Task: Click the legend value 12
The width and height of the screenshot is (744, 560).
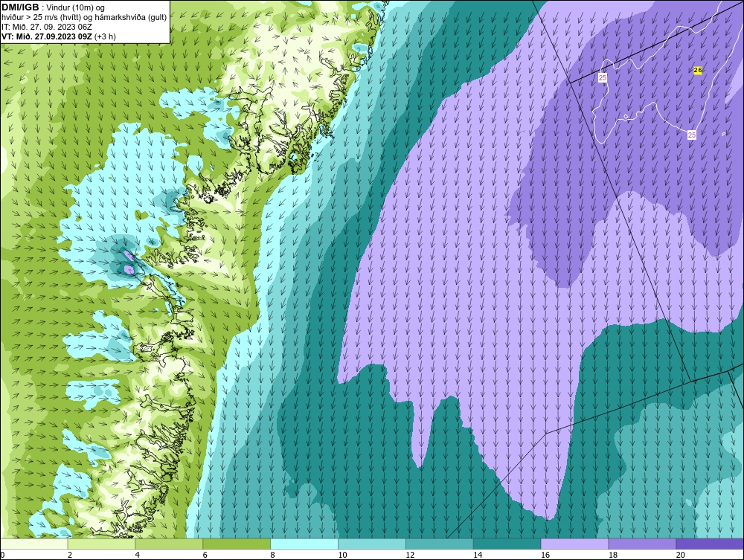Action: [x=410, y=555]
